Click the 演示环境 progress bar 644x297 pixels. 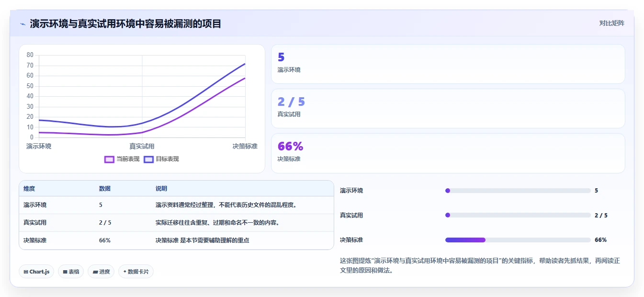coord(518,191)
